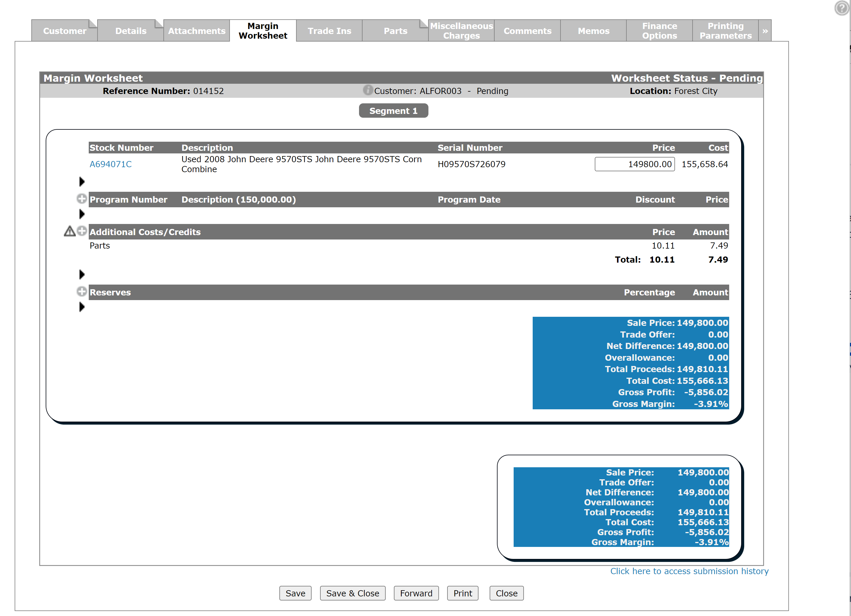Click the customer info icon beside ALFOR003
851x616 pixels.
pos(368,90)
